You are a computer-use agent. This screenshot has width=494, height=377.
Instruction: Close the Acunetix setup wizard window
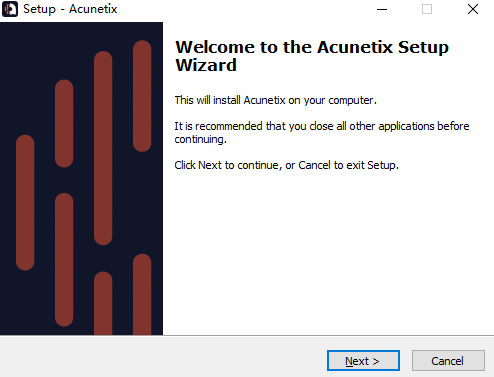[x=473, y=9]
